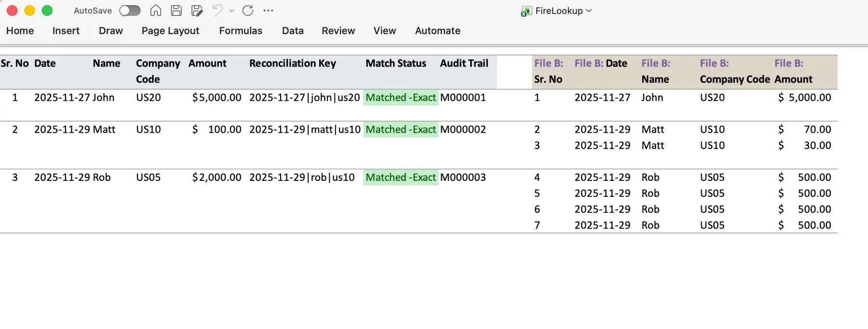Select the File B amount cell showing 70.00
This screenshot has height=329, width=868.
click(804, 130)
